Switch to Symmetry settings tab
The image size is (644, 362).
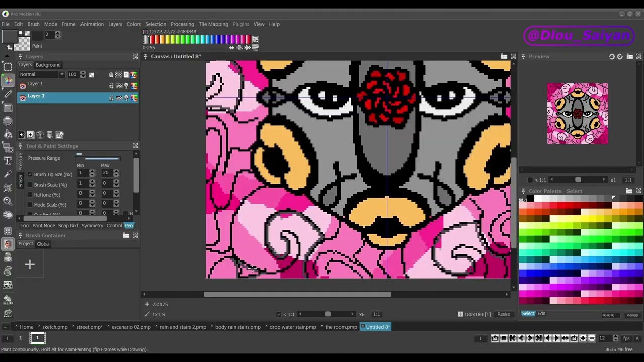coord(92,226)
